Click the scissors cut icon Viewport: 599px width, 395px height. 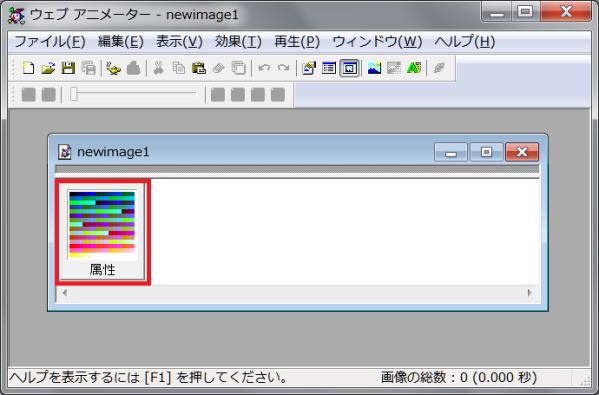pos(158,68)
